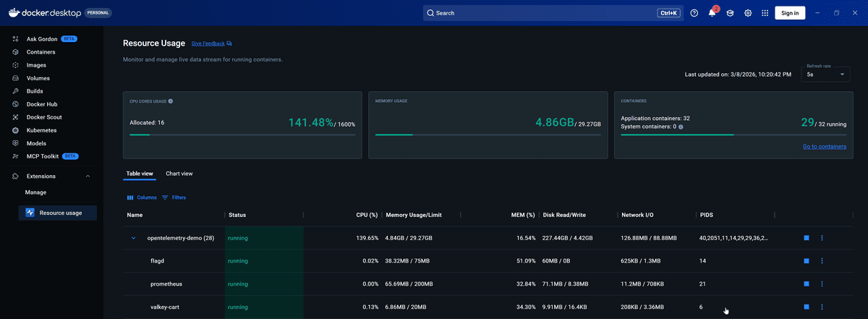
Task: Open the Containers section
Action: [41, 52]
